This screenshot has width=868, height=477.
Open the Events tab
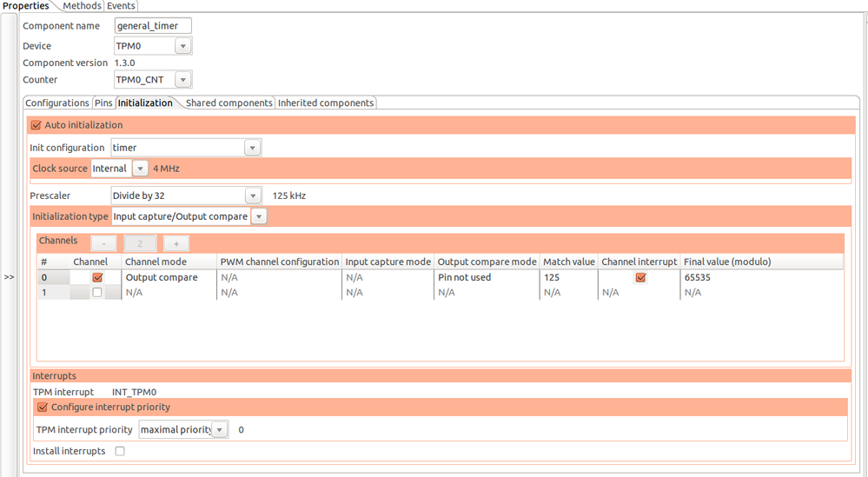pyautogui.click(x=121, y=6)
